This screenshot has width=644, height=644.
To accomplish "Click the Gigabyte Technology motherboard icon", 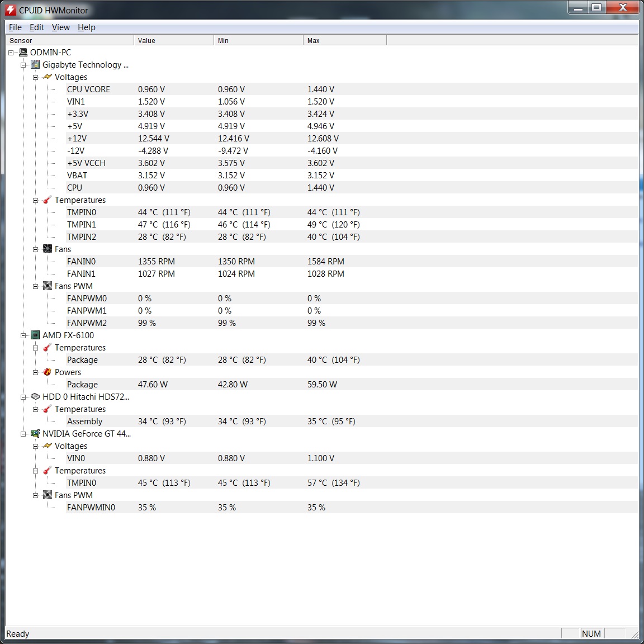I will tap(35, 65).
